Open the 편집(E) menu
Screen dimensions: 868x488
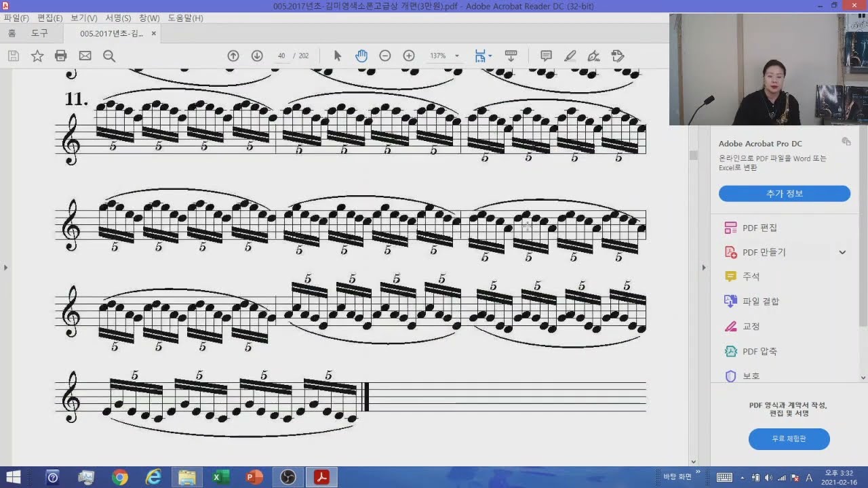point(50,18)
